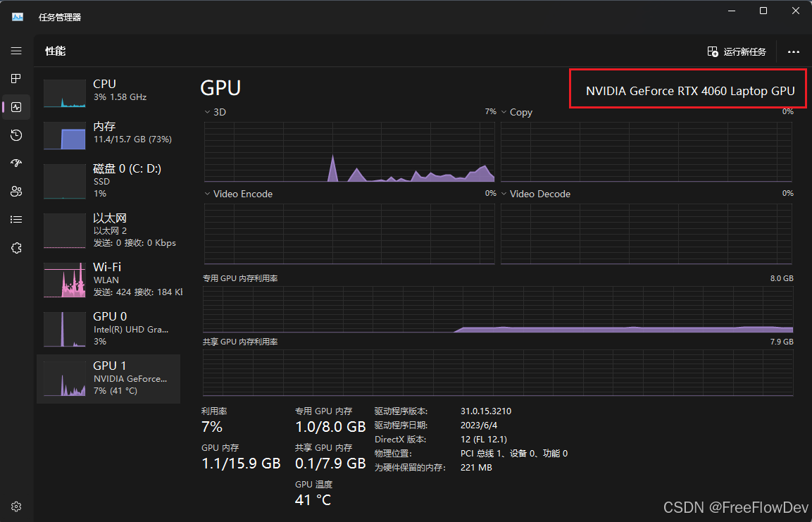Viewport: 812px width, 522px height.
Task: Click the NVIDIA GeForce RTX 4060 Laptop GPU title
Action: [689, 91]
